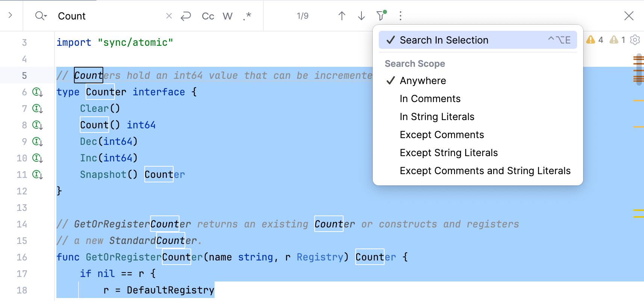Click the inspections settings gear icon
The height and width of the screenshot is (301, 644).
coord(635,40)
